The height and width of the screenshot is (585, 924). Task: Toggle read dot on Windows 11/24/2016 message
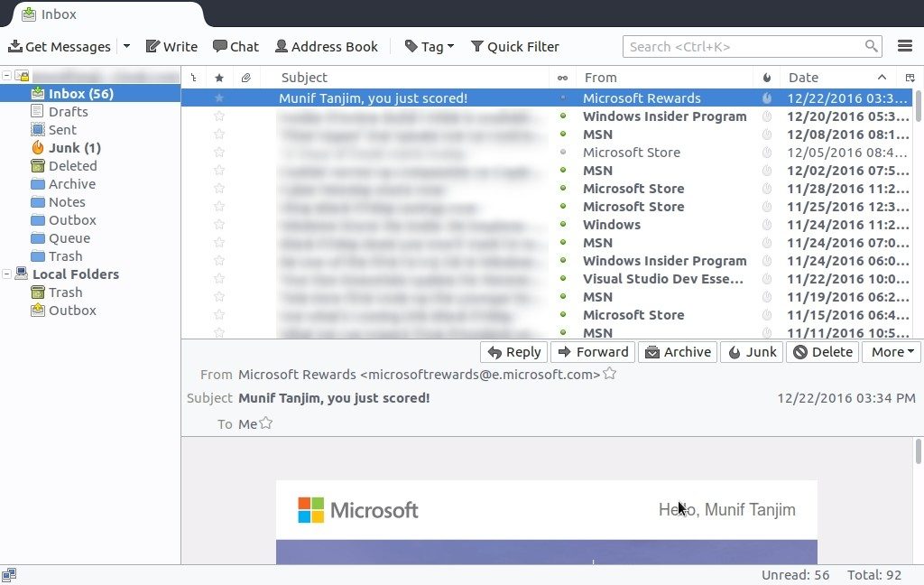click(x=563, y=224)
